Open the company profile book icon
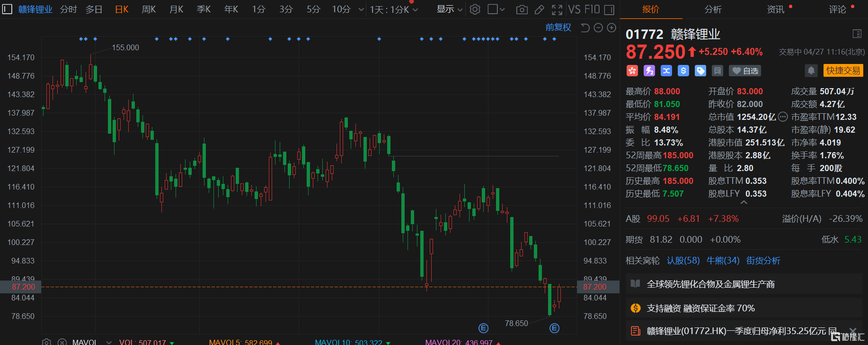This screenshot has height=345, width=868. pos(636,284)
